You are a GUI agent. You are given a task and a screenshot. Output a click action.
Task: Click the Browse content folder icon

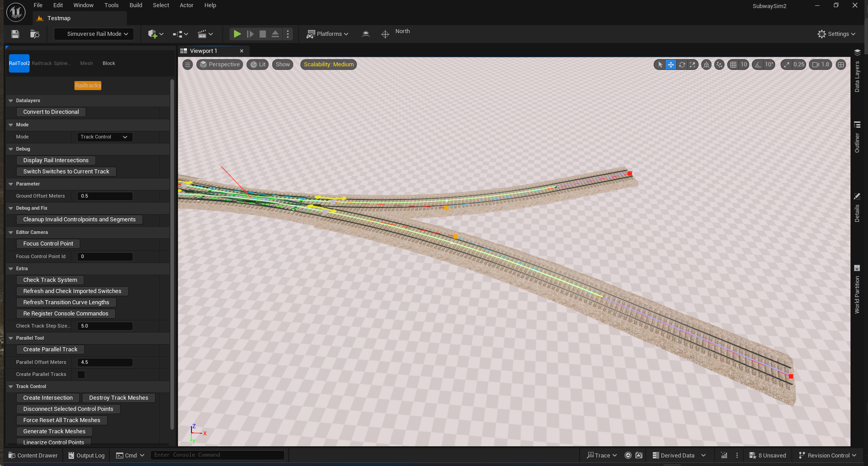pos(35,34)
